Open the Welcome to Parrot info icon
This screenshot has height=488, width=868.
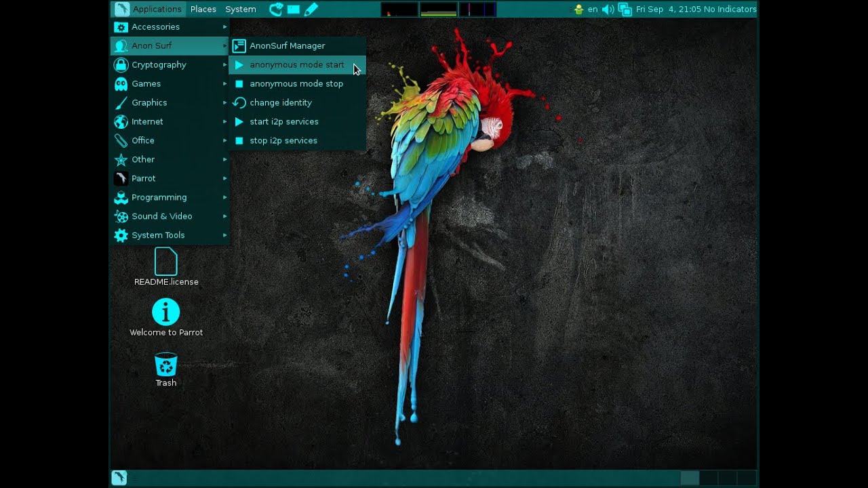(166, 312)
